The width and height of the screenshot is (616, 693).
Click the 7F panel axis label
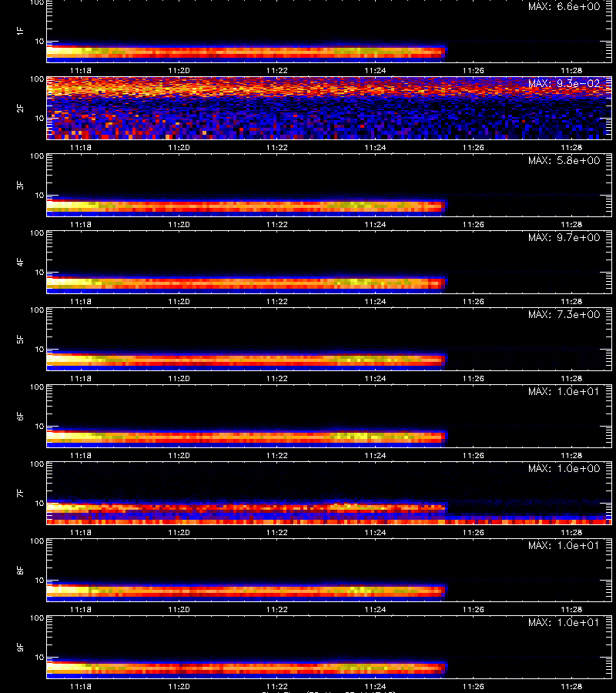[20, 493]
